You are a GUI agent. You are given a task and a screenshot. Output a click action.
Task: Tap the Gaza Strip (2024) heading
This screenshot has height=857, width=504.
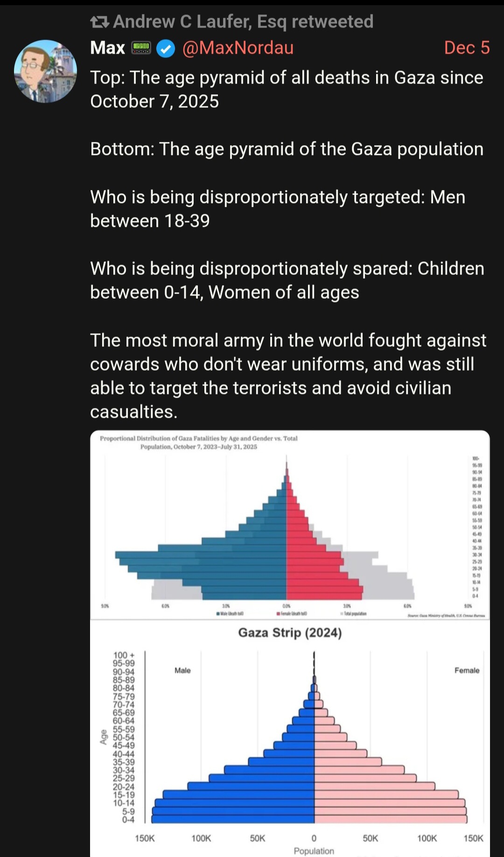[290, 633]
